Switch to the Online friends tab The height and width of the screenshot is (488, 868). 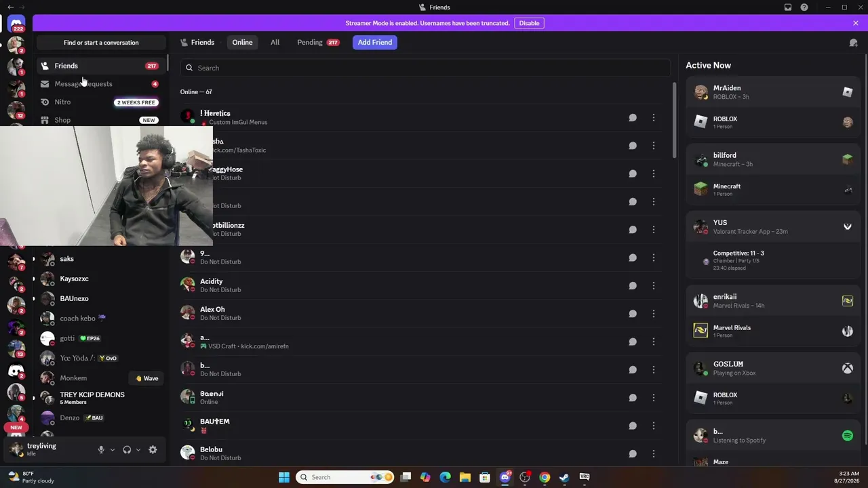point(242,43)
